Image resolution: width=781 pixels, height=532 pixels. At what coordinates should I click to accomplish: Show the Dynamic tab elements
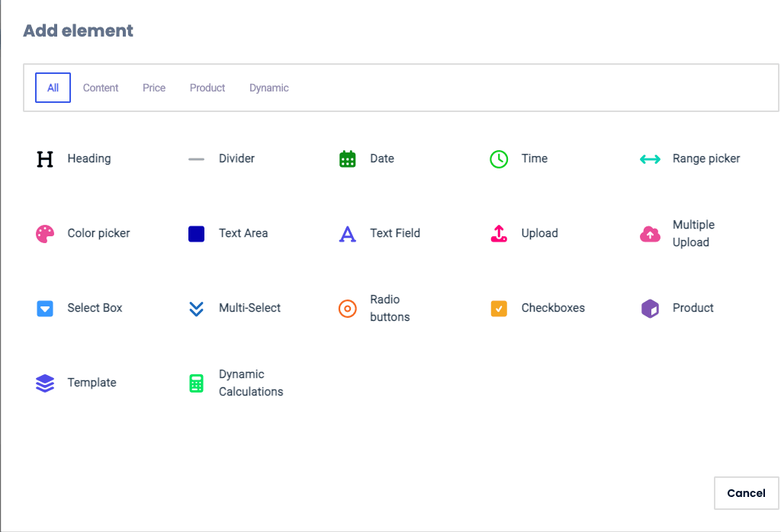269,88
